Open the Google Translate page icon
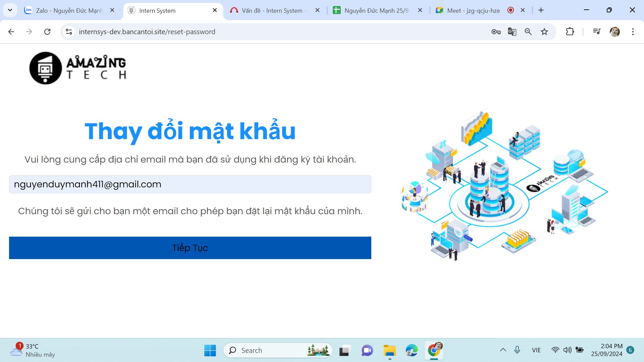644x362 pixels. pyautogui.click(x=512, y=32)
